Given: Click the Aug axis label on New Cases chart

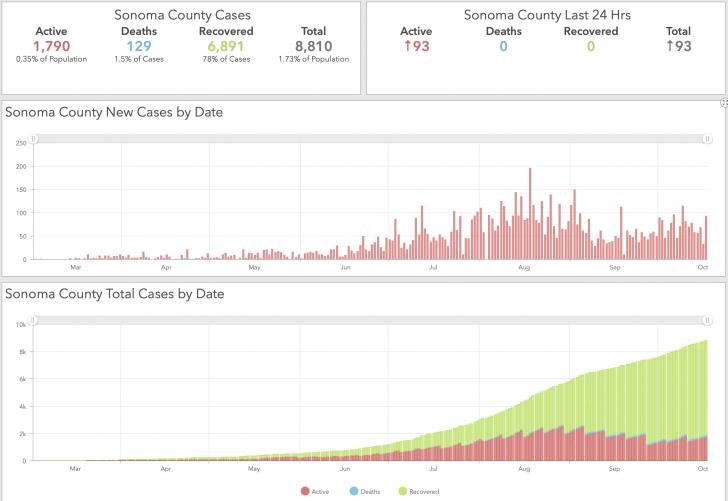Looking at the screenshot, I should [x=524, y=267].
